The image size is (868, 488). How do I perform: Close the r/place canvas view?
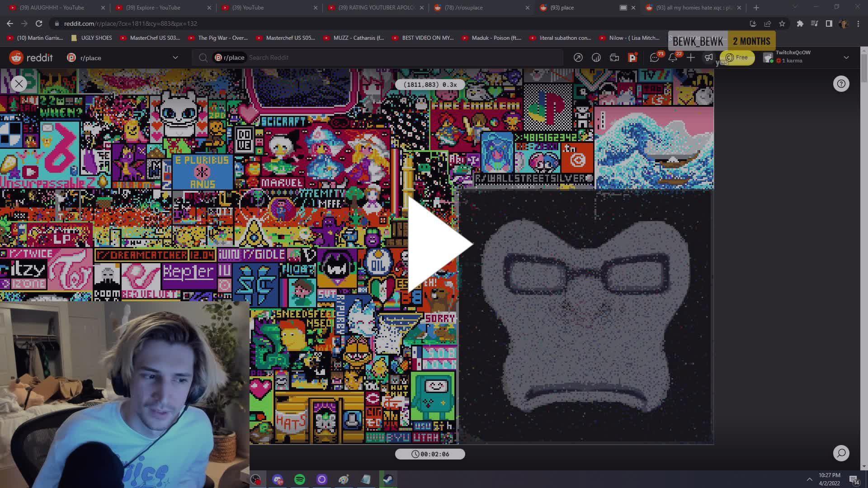(19, 83)
